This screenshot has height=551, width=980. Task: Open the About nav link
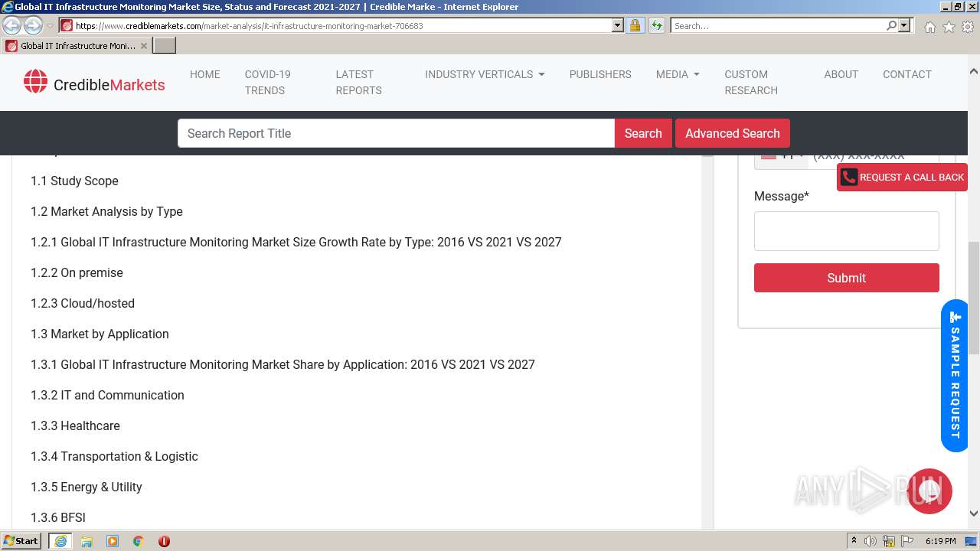[x=841, y=74]
